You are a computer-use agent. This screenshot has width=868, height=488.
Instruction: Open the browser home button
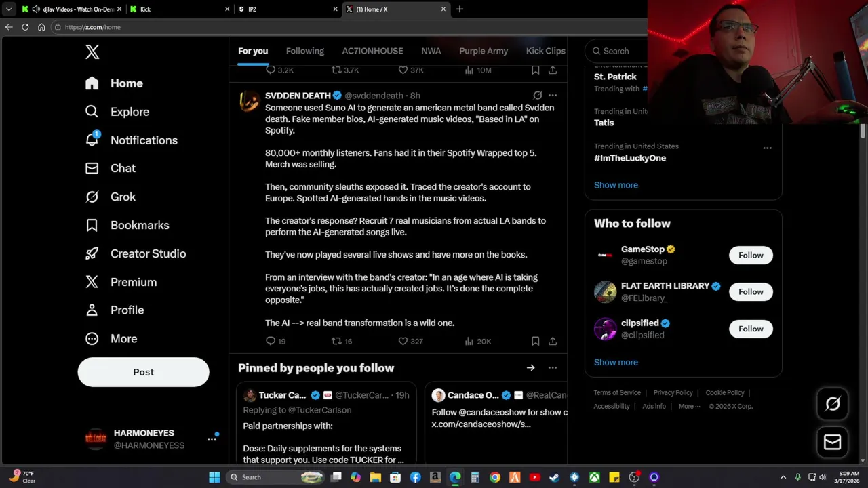41,27
